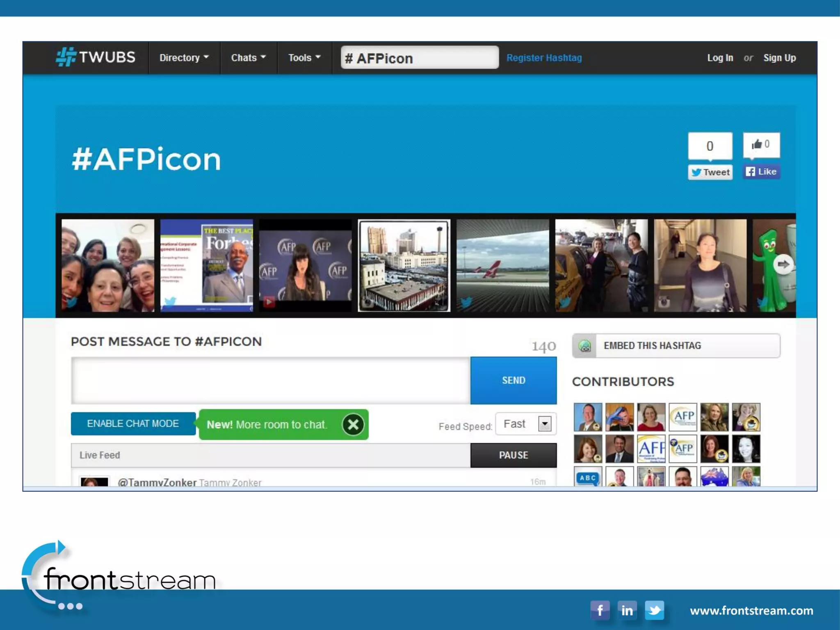This screenshot has height=630, width=840.
Task: Click the Sign Up link
Action: point(779,58)
